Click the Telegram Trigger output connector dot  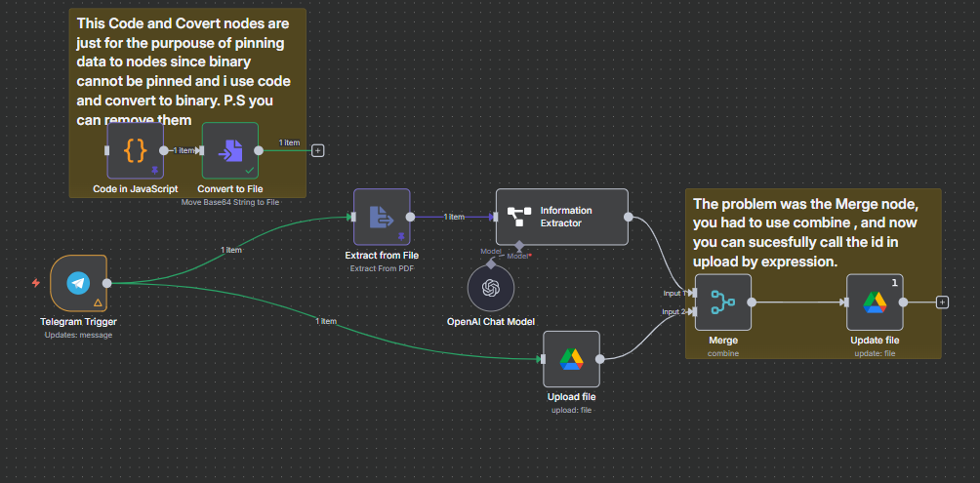click(107, 283)
